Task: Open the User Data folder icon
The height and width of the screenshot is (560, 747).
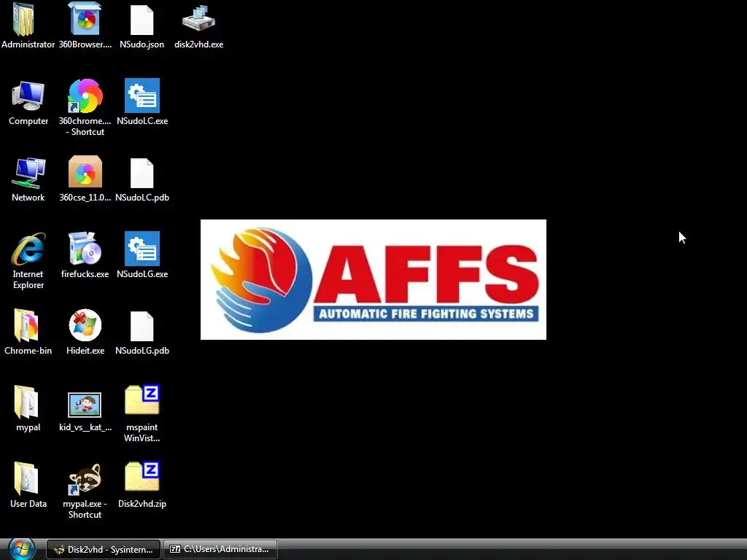Action: 26,478
